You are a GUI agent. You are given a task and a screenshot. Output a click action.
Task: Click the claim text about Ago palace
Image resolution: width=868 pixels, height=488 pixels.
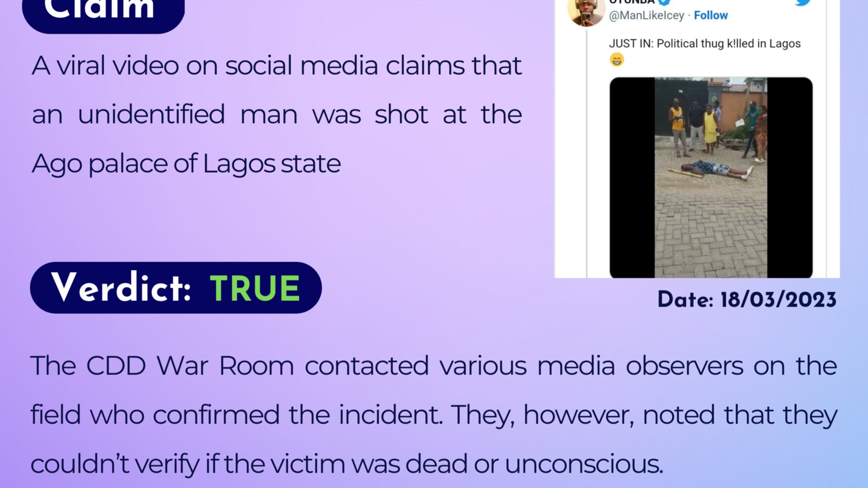coord(277,114)
